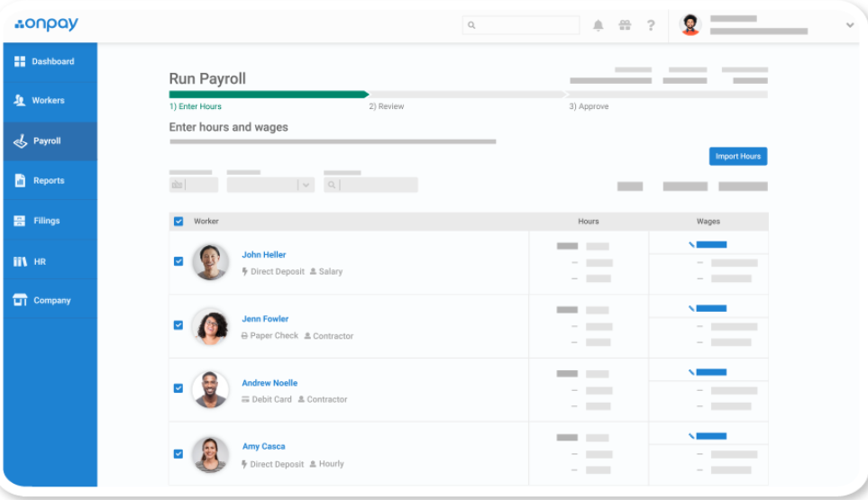This screenshot has width=868, height=500.
Task: Click the Wages column header
Action: 708,222
